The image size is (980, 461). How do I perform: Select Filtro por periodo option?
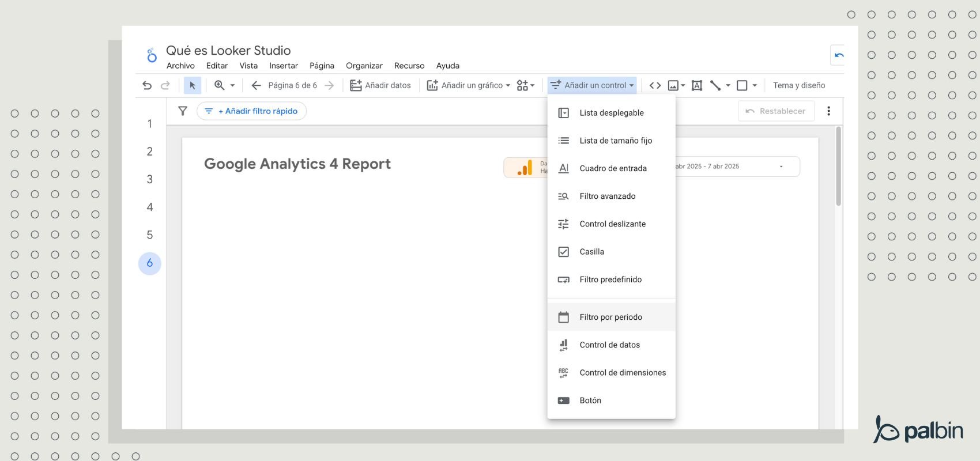(611, 317)
